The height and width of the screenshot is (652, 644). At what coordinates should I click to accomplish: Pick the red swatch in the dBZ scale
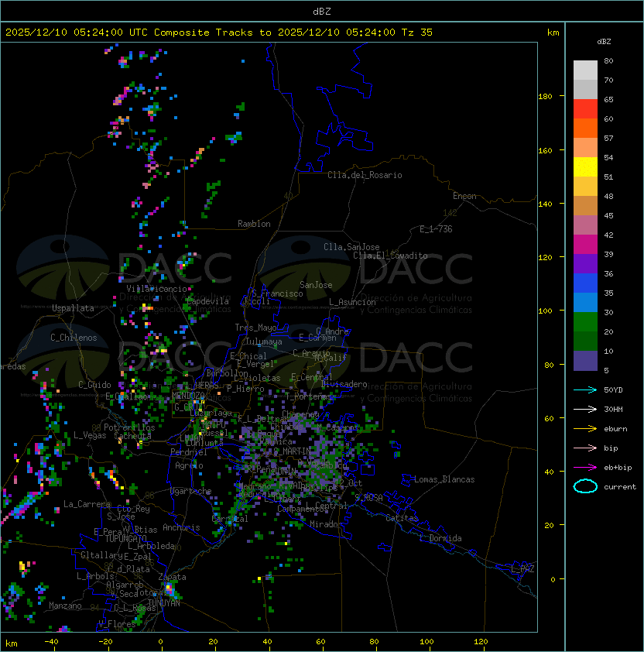tap(585, 109)
